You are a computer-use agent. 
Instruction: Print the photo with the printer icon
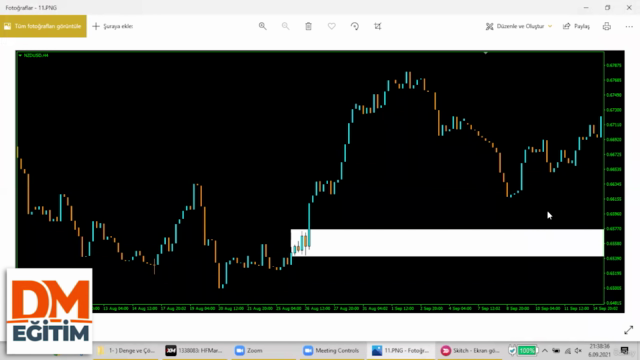click(607, 26)
